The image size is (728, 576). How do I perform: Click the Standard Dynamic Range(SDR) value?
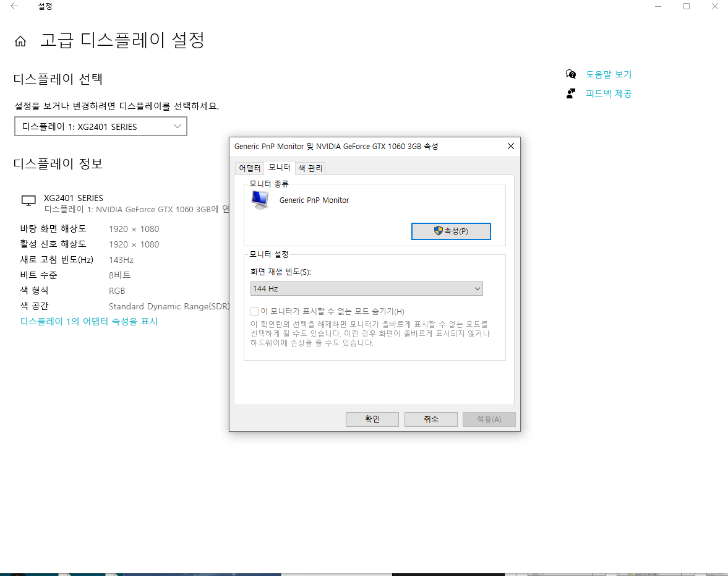[169, 306]
